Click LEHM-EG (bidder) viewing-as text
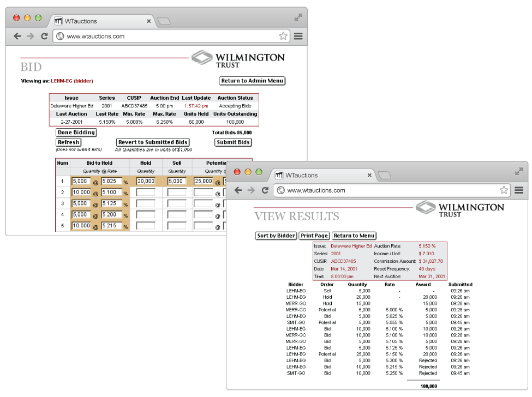 (72, 81)
